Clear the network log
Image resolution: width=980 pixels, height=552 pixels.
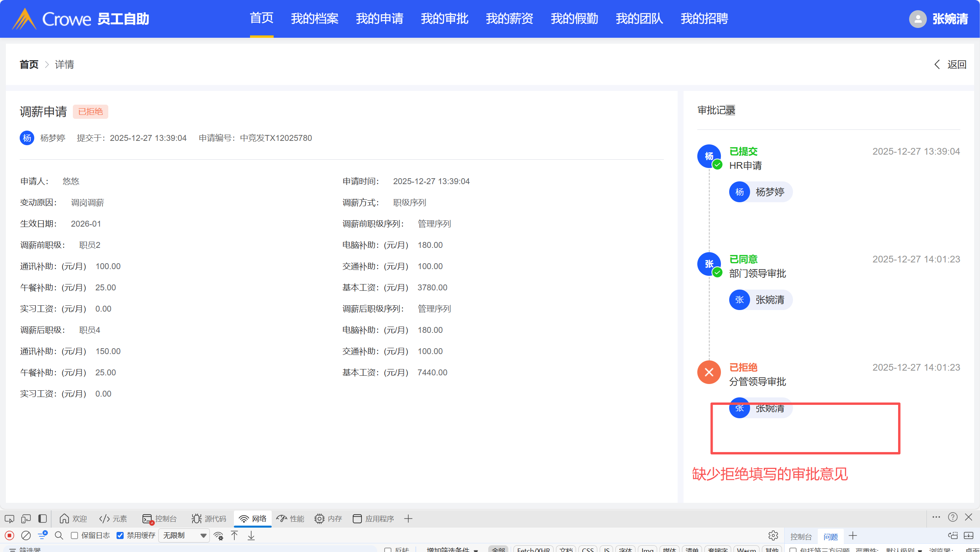[26, 535]
